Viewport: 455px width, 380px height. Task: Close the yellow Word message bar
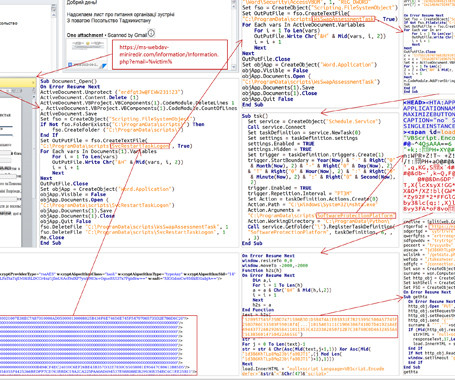(34, 82)
